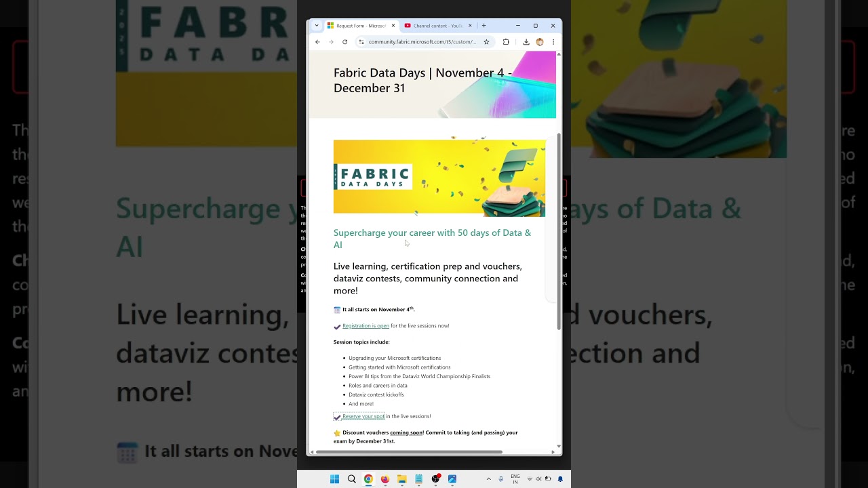Image resolution: width=868 pixels, height=488 pixels.
Task: Click the 'Supercharge your career' heading
Action: 433,239
